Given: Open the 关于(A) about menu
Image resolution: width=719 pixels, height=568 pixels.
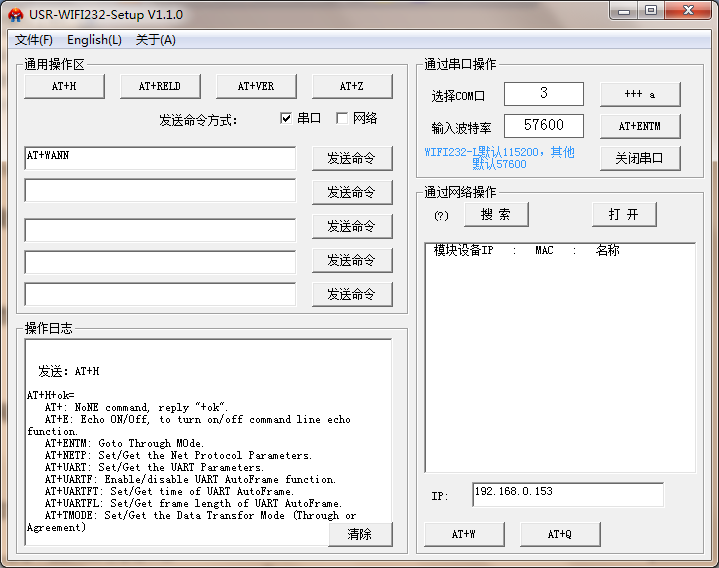Looking at the screenshot, I should click(155, 40).
